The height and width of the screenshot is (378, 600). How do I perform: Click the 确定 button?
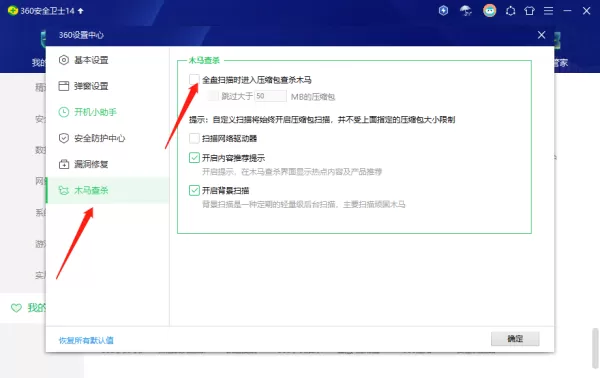click(515, 339)
